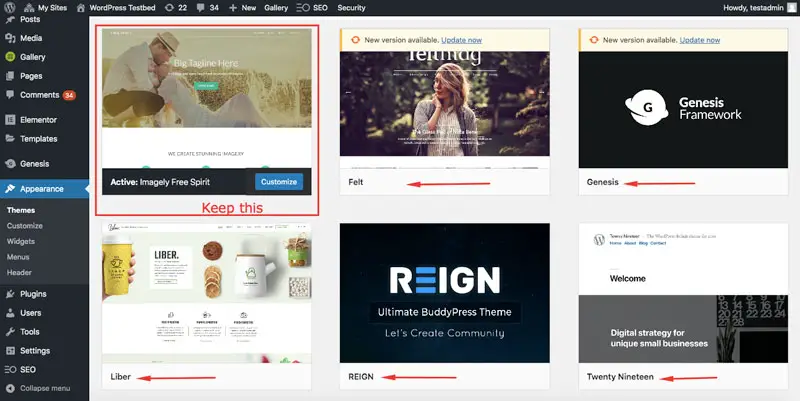
Task: Click Customize button on Imagely Free Spirit
Action: pos(279,182)
